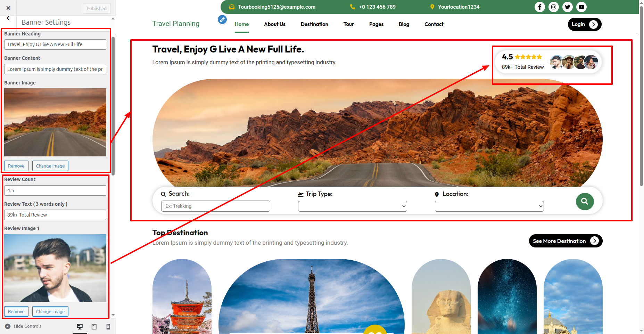Click the green search magnifier button

(x=585, y=202)
